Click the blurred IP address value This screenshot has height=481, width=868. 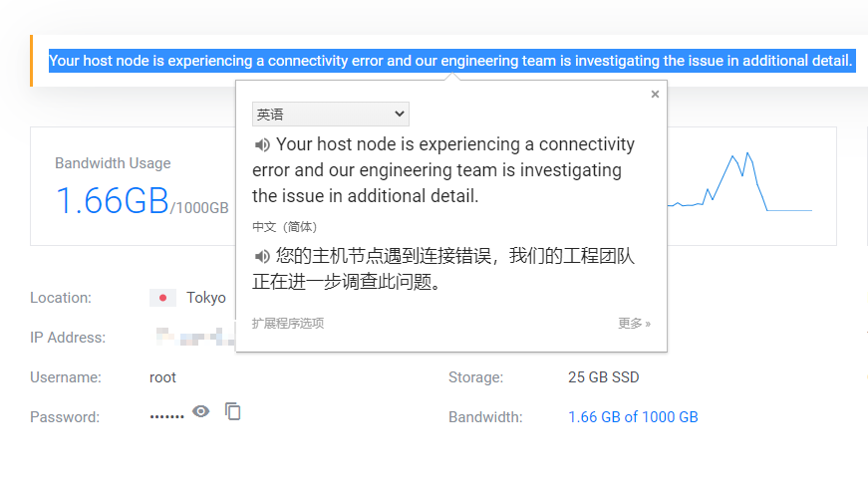point(194,337)
